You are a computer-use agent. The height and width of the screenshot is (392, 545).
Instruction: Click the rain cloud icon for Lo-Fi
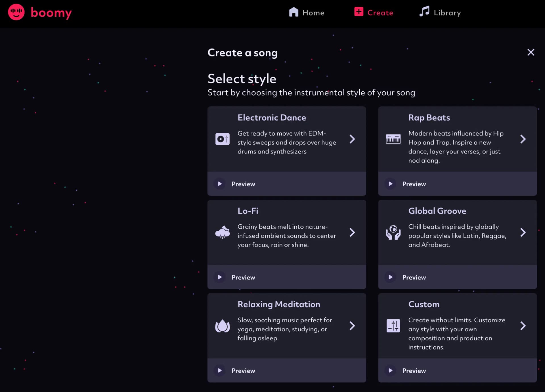click(x=223, y=232)
